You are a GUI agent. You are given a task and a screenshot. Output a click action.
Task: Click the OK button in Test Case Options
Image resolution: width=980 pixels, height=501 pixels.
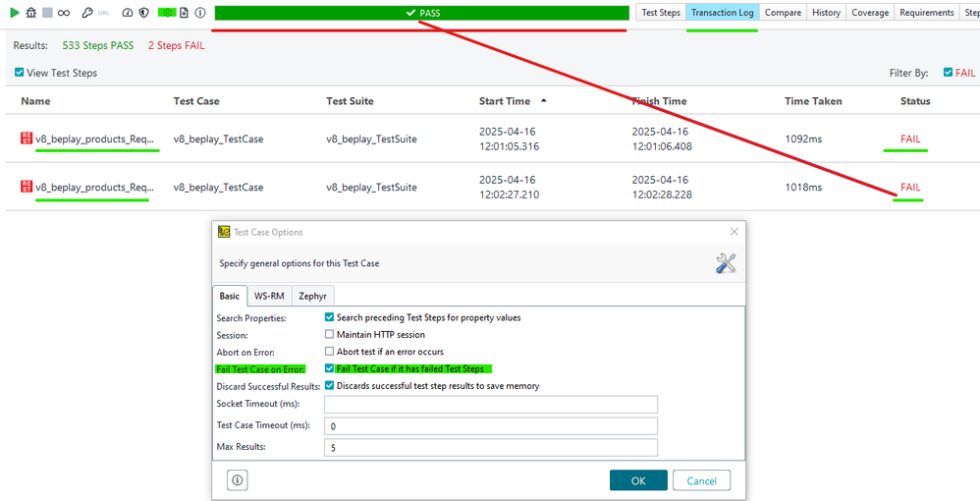point(638,480)
